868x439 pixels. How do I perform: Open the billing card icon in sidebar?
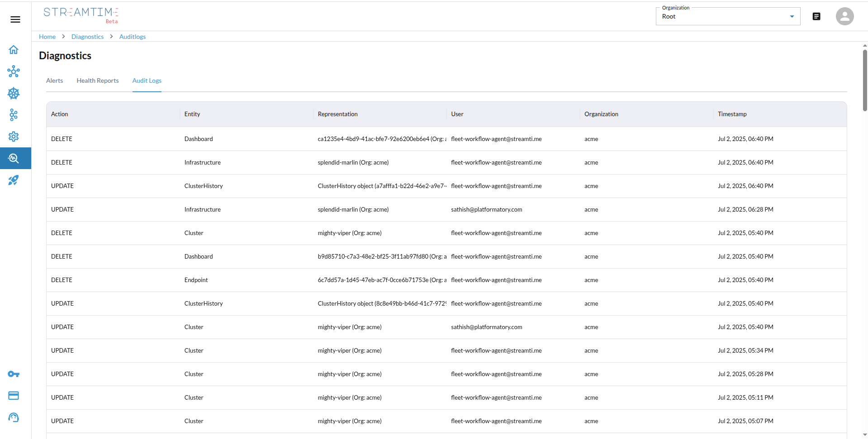pos(14,396)
